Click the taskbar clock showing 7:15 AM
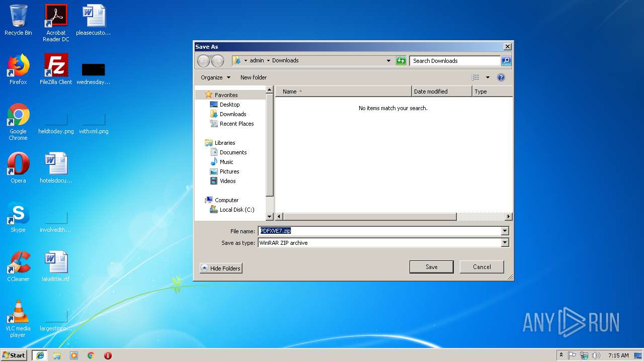The width and height of the screenshot is (644, 362). pos(618,355)
